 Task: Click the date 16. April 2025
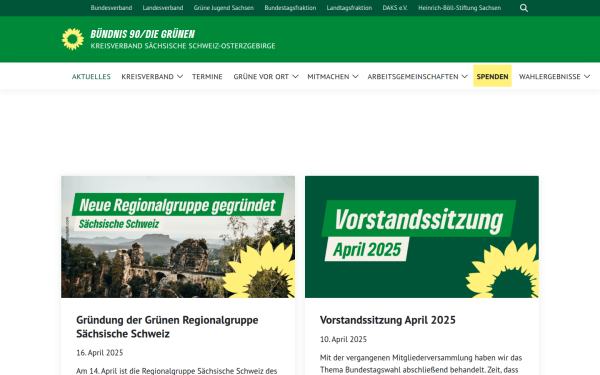(99, 353)
